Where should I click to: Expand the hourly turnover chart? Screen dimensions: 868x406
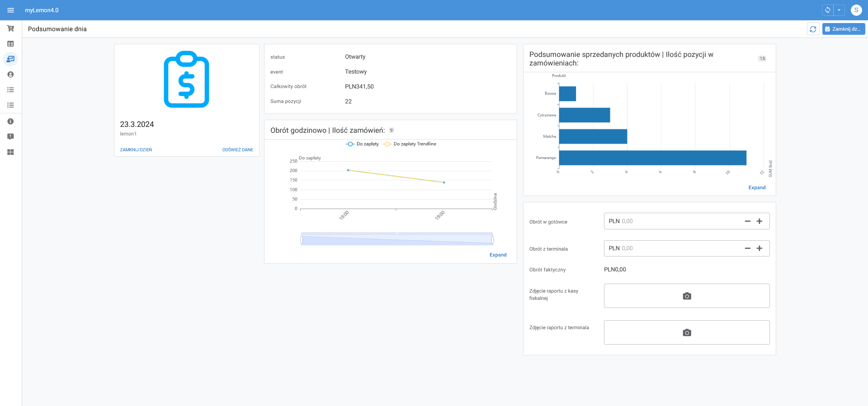click(498, 255)
